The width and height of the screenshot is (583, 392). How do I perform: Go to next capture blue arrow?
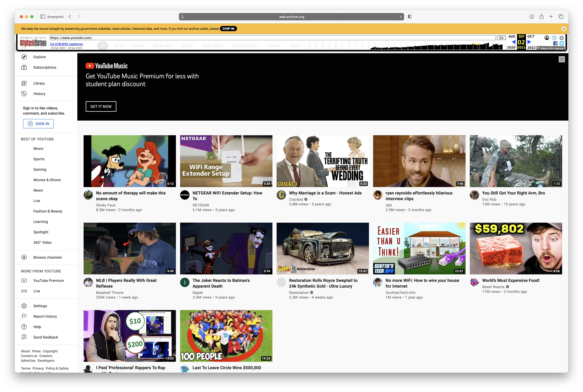point(529,42)
